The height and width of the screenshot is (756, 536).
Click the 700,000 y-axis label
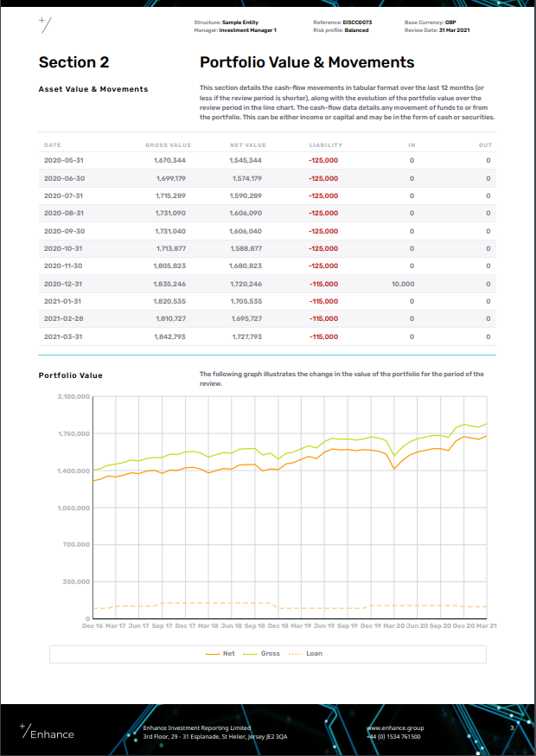[77, 545]
